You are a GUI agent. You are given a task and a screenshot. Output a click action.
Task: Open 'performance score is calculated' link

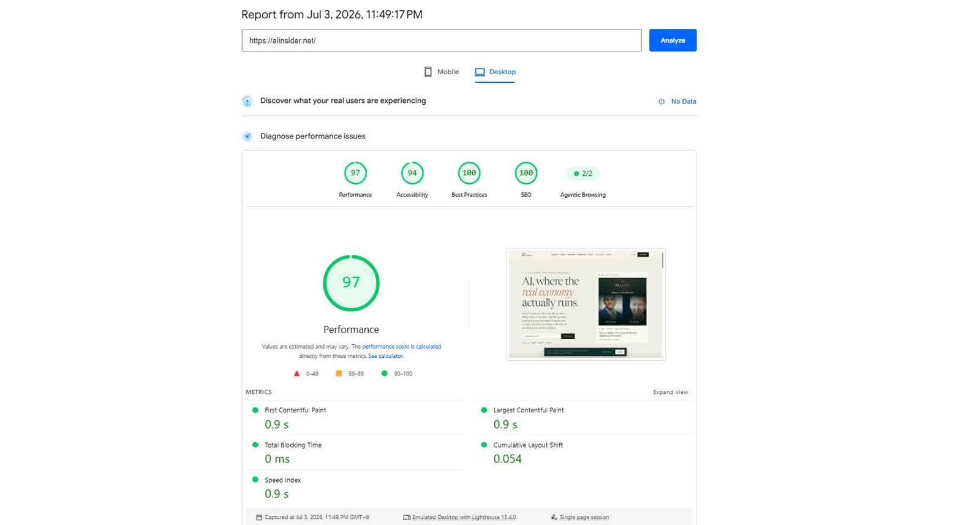(401, 347)
